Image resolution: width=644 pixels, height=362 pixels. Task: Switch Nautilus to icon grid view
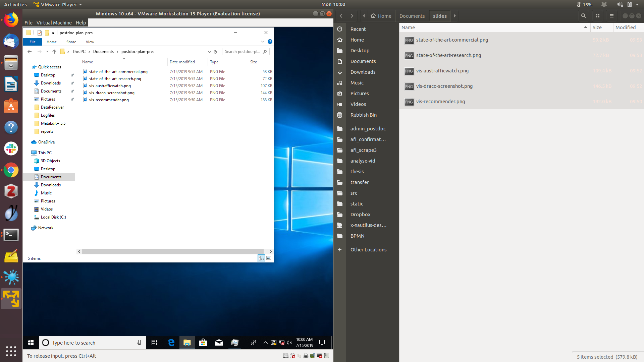tap(598, 16)
